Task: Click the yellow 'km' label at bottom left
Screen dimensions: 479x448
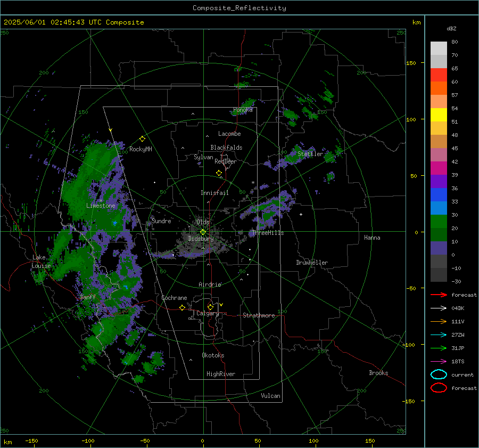Action: pos(7,442)
